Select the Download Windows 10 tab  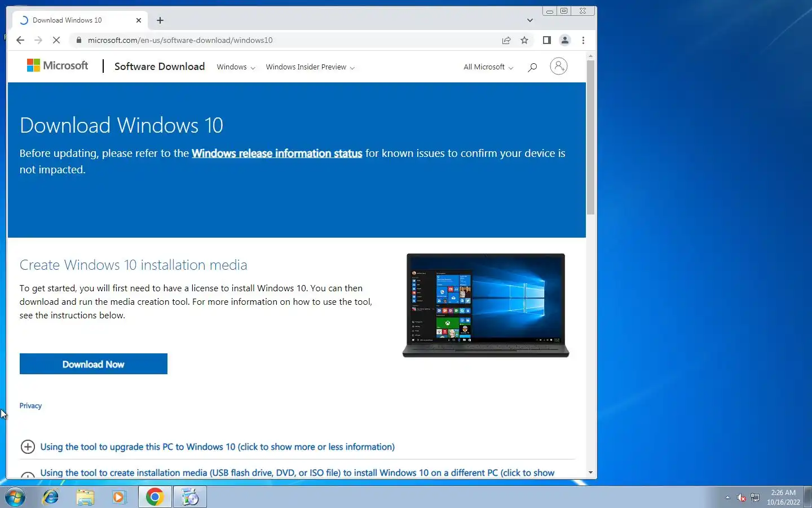[x=79, y=20]
